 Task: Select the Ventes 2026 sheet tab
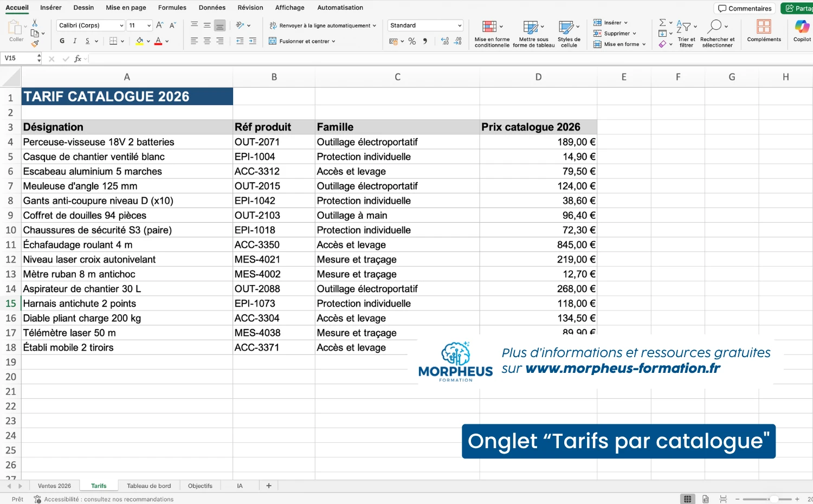click(54, 486)
